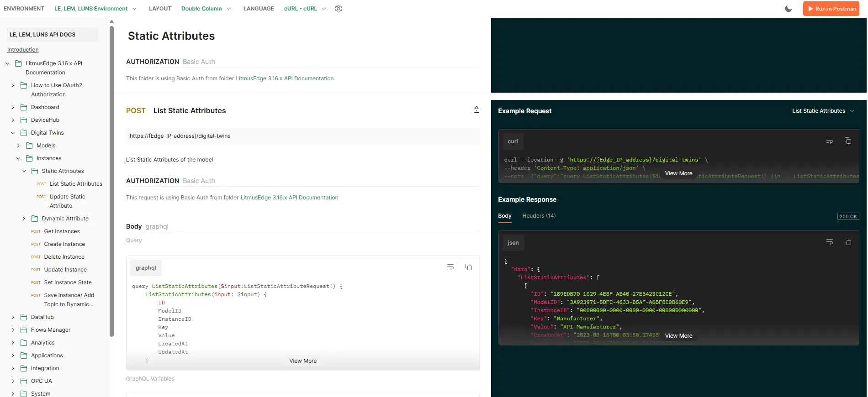Click the DataHub folder icon
Screen dimensions: 868x397
click(x=24, y=317)
